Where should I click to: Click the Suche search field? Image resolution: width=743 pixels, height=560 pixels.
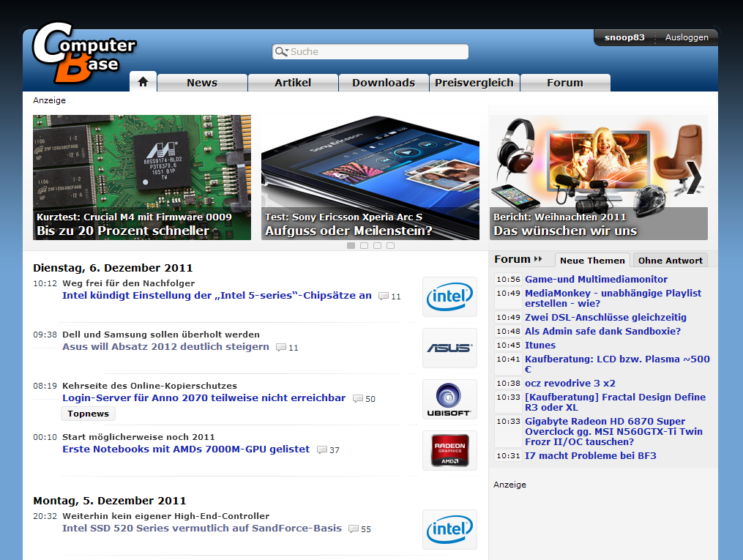pos(370,52)
